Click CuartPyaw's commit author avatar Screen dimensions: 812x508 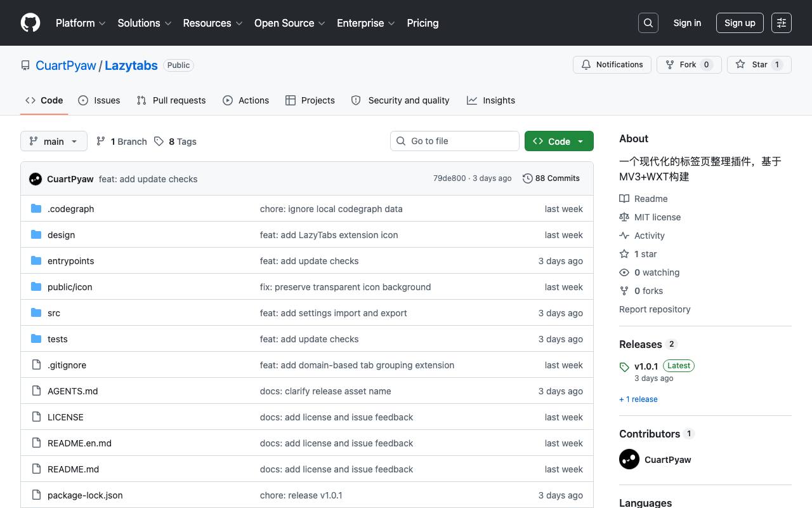tap(36, 179)
